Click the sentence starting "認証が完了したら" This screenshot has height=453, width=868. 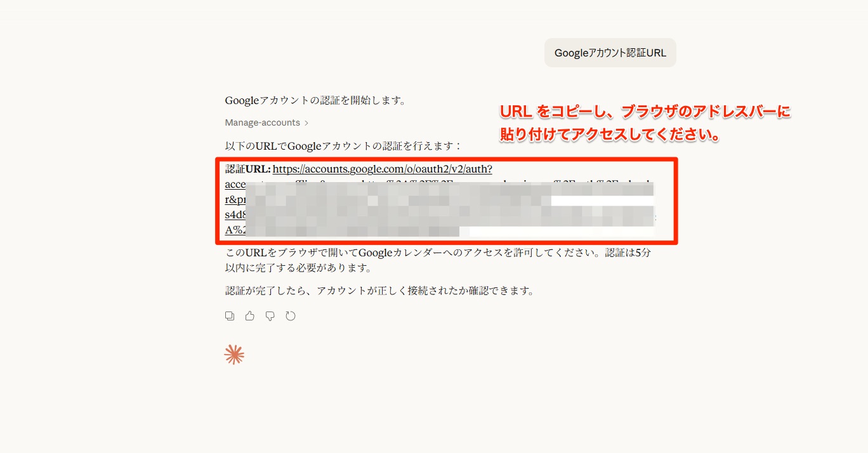(x=379, y=291)
